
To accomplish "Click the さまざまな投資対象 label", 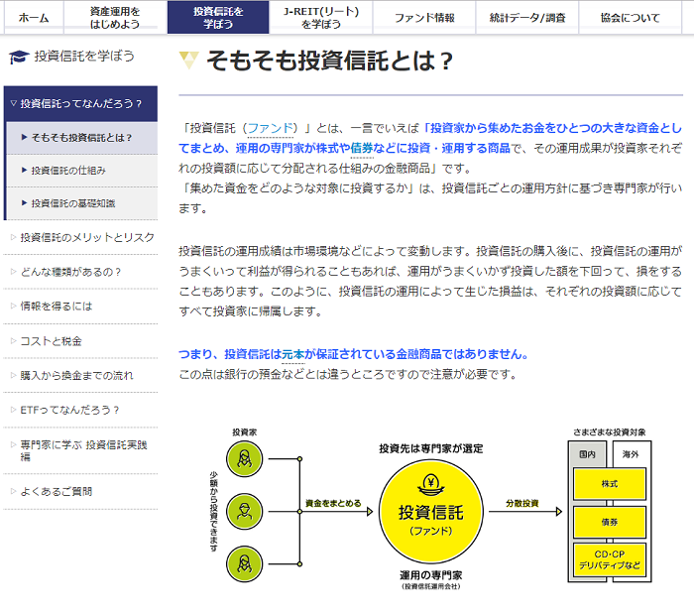I will tap(610, 432).
